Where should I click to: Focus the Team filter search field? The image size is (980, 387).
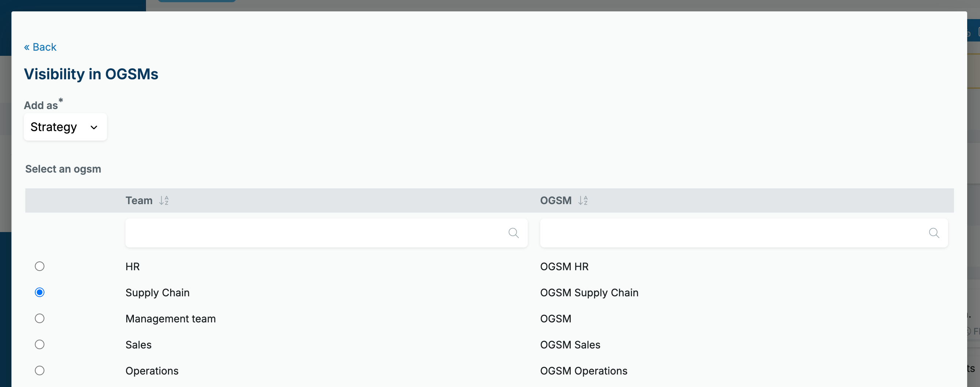click(326, 233)
